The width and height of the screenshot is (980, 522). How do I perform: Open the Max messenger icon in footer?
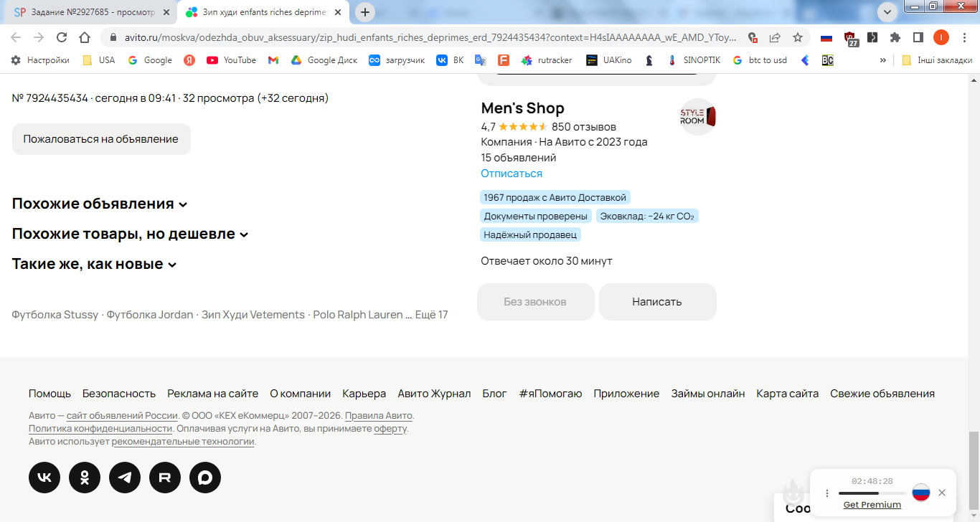[x=205, y=478]
